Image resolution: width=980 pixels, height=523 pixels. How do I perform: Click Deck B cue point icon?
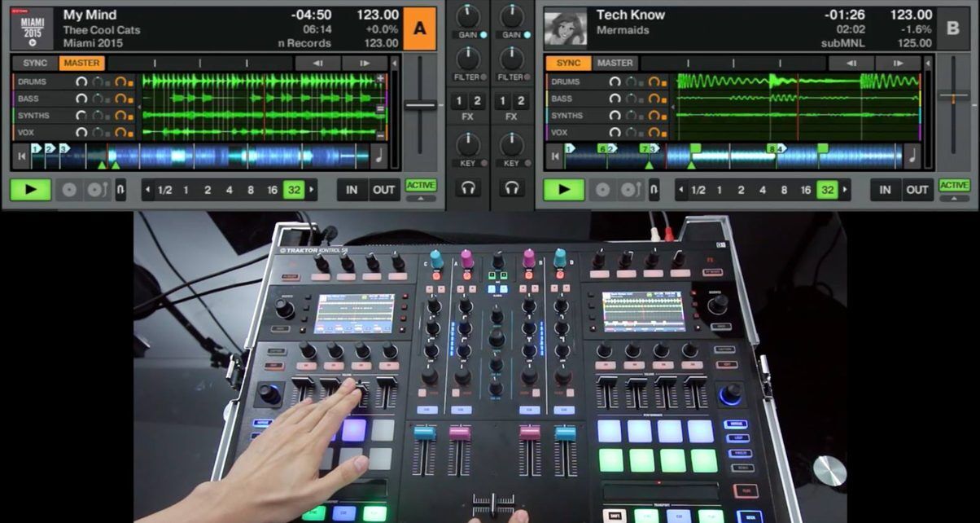[602, 190]
